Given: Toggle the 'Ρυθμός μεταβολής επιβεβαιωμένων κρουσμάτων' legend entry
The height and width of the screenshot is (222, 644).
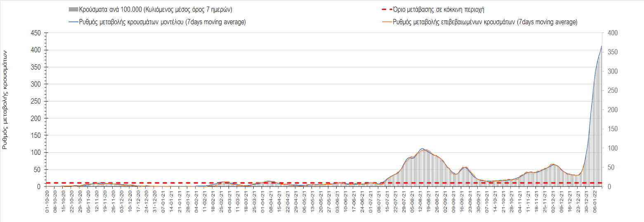Looking at the screenshot, I should (485, 22).
